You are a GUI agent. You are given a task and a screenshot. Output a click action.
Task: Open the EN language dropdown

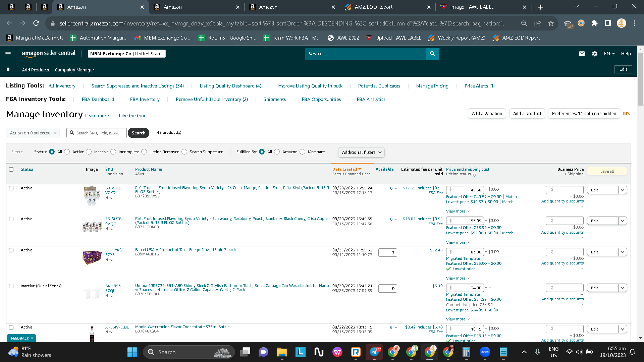[x=609, y=54]
